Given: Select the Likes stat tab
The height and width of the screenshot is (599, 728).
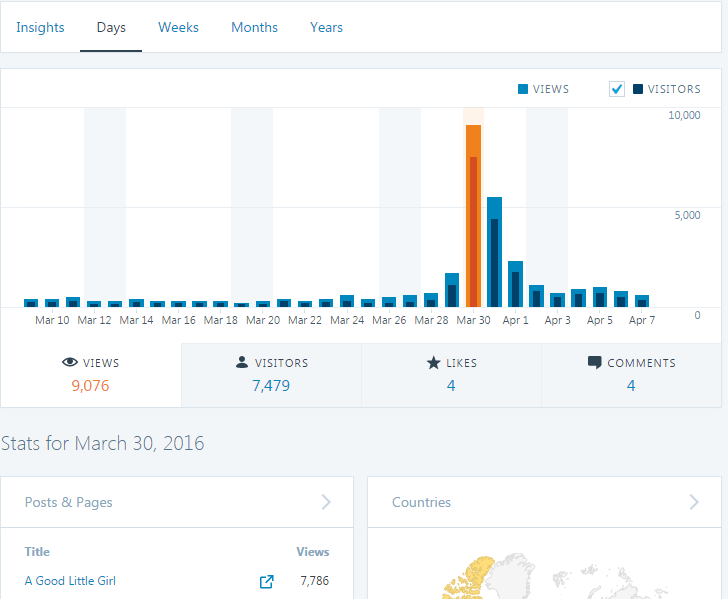Looking at the screenshot, I should pyautogui.click(x=451, y=375).
